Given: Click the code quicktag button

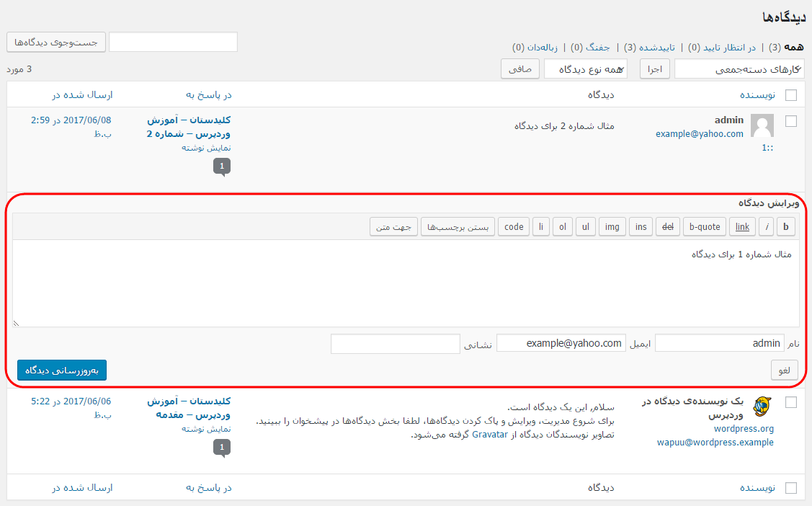Looking at the screenshot, I should [514, 227].
